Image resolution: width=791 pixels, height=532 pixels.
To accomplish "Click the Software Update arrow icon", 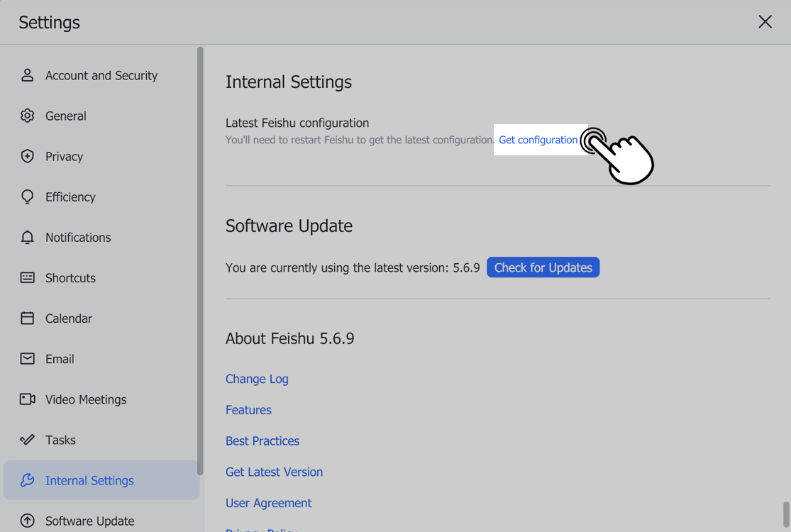I will [x=27, y=521].
